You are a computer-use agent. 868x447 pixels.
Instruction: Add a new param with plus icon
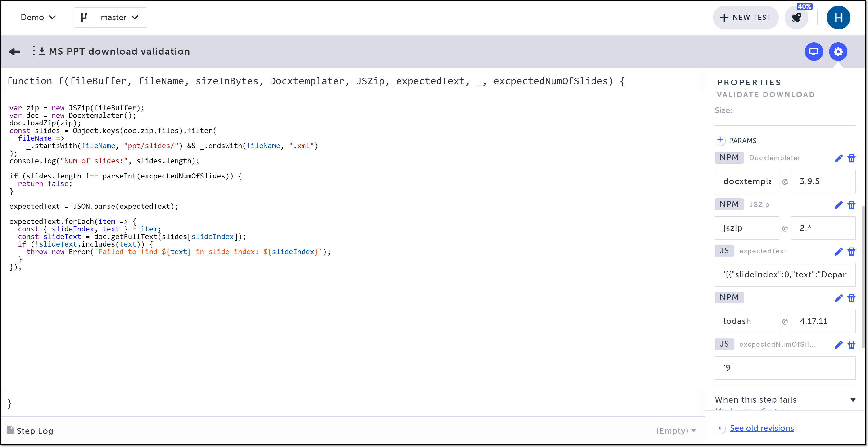coord(720,140)
